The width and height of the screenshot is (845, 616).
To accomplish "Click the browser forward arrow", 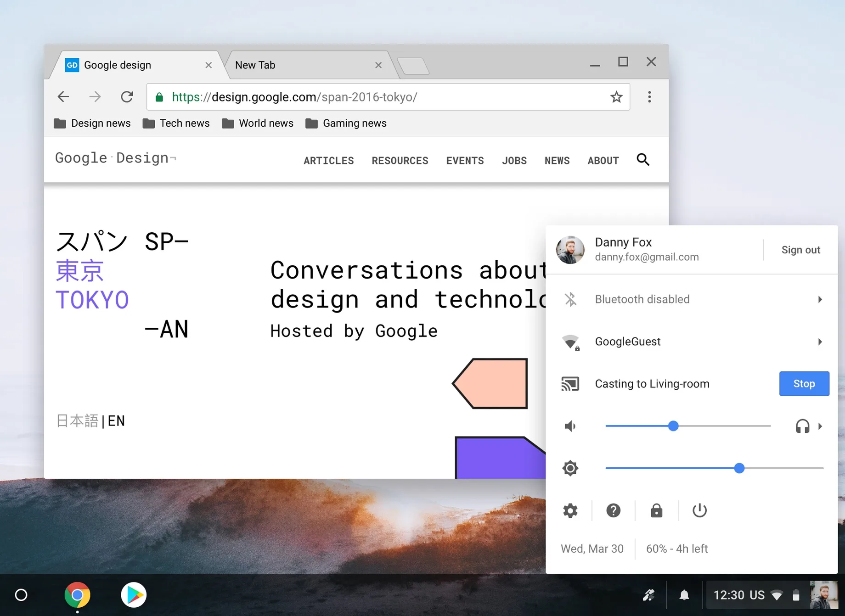I will (95, 97).
